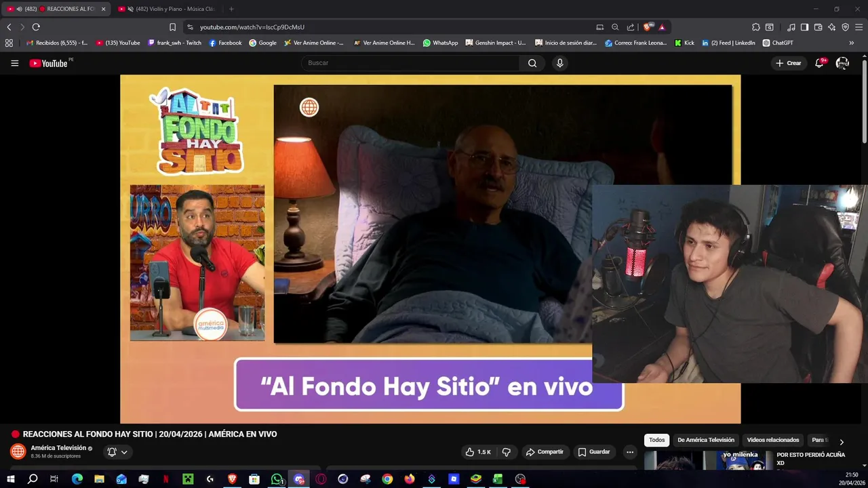This screenshot has height=488, width=868.
Task: Go back to previous page
Action: click(9, 27)
